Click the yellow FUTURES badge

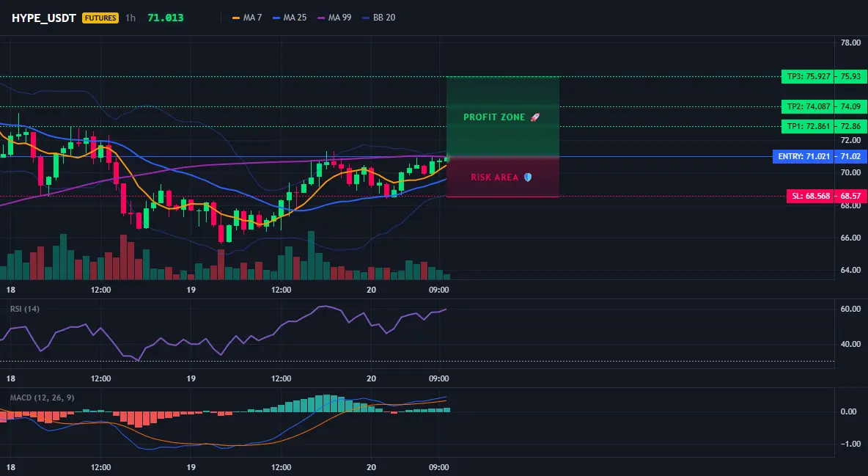coord(100,18)
